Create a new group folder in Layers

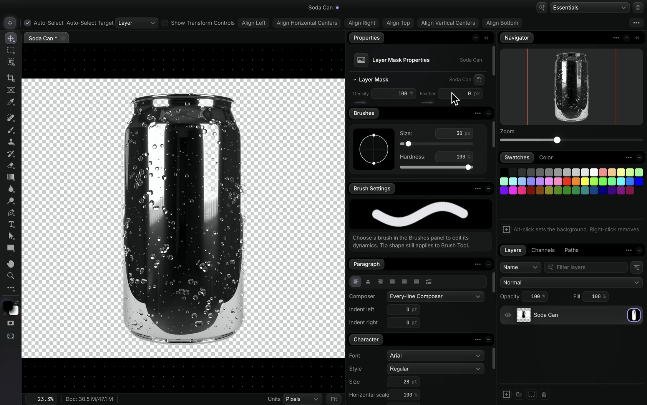click(x=519, y=395)
